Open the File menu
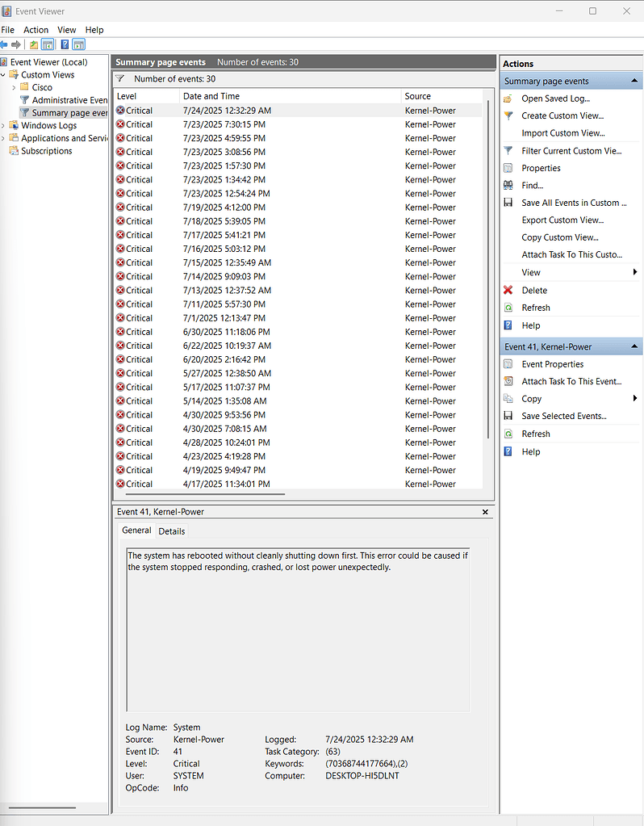Screen dimensions: 644x826 coord(8,30)
